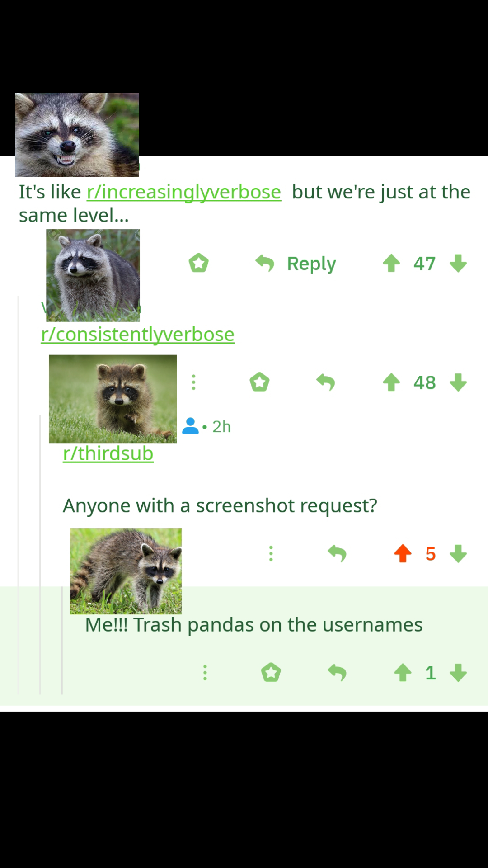488x868 pixels.
Task: Give award to Trash pandas comment
Action: pyautogui.click(x=271, y=672)
